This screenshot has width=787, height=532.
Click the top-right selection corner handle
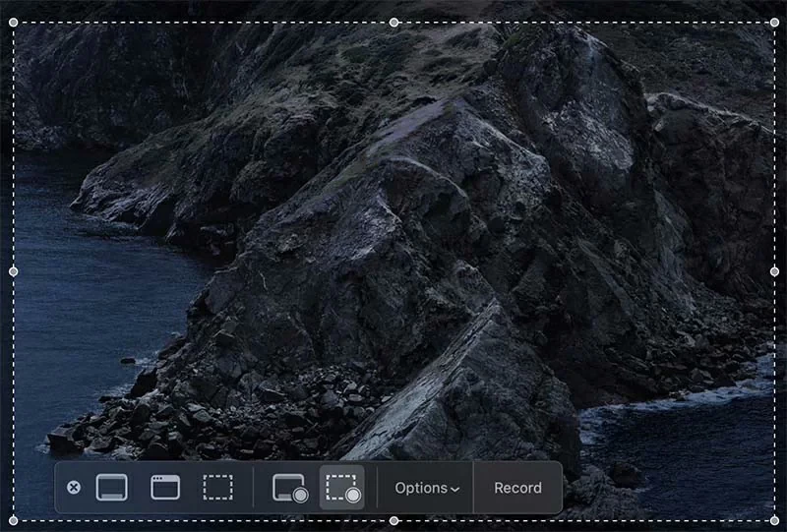pos(774,22)
